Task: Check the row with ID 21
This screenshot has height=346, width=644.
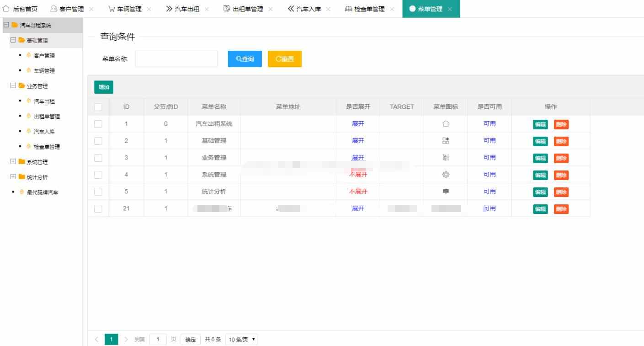Action: (x=98, y=208)
